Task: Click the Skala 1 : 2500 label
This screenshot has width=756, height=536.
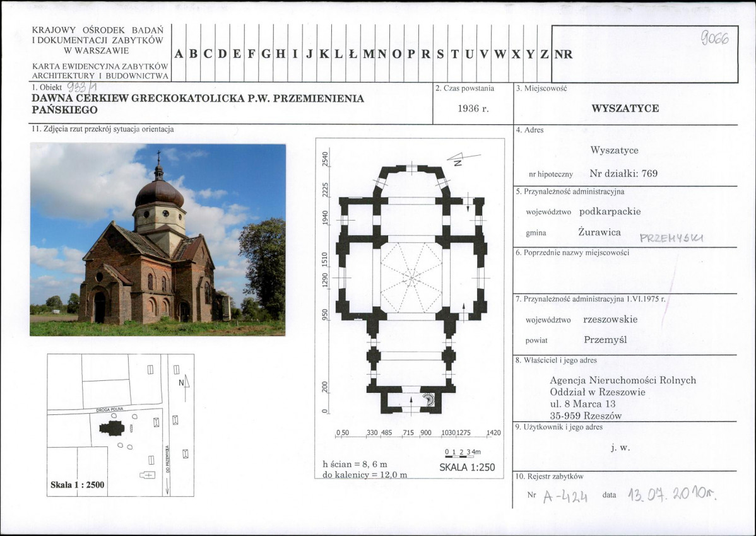Action: (x=78, y=486)
